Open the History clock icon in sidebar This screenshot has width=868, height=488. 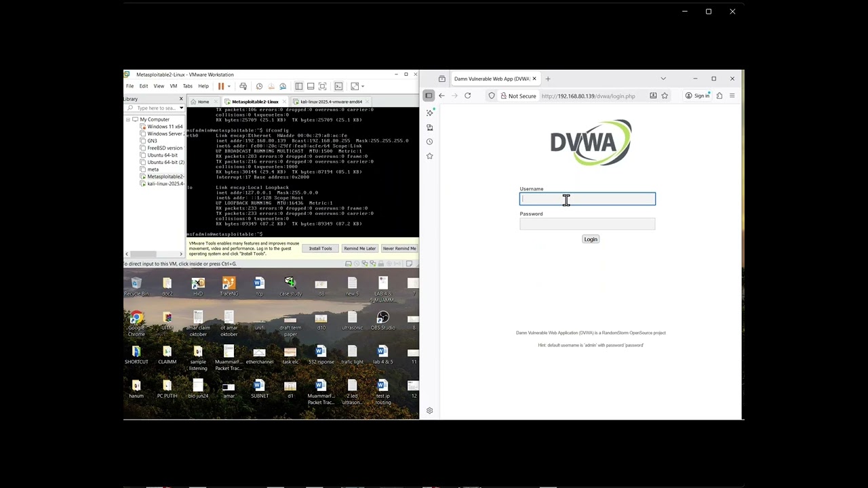tap(429, 142)
